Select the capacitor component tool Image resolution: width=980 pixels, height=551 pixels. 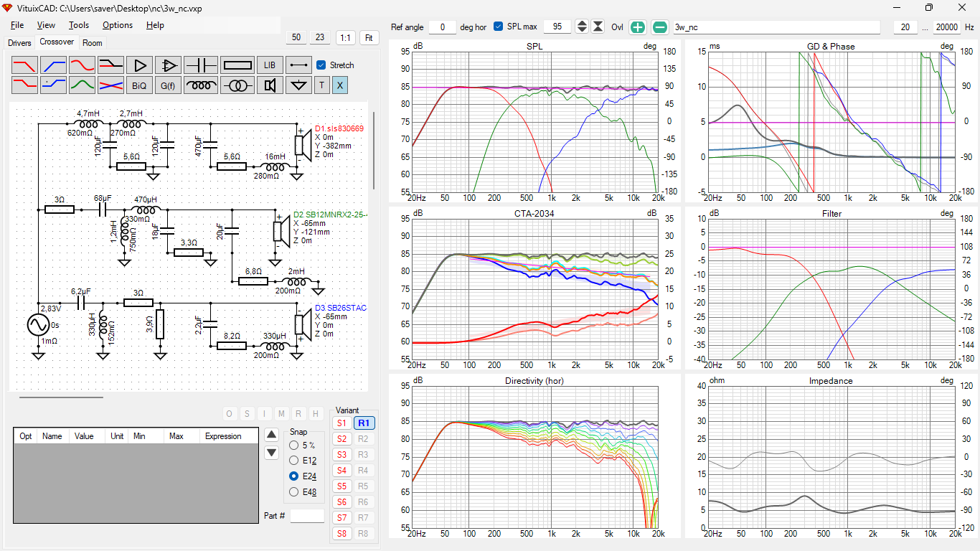pos(201,65)
